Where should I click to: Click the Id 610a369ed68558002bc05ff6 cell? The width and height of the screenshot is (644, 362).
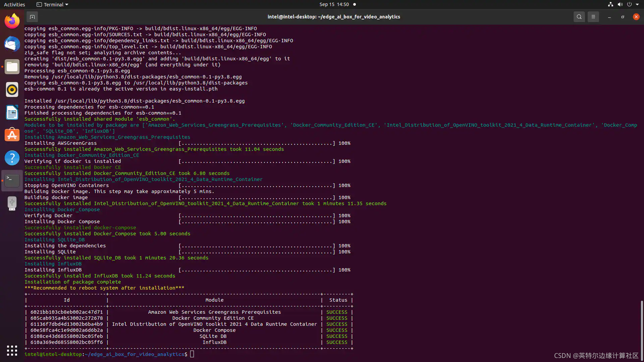pos(66,342)
